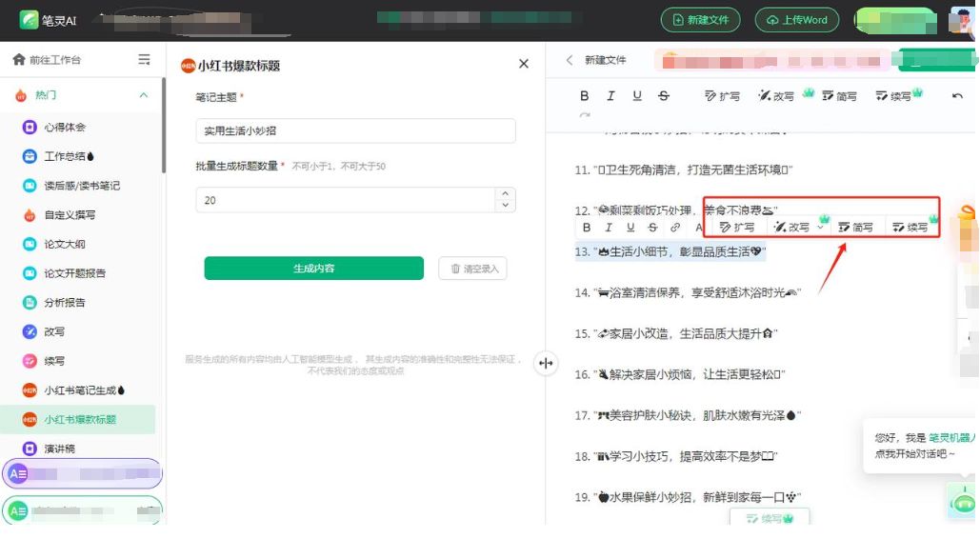Click the undo arrow in the editor toolbar

point(957,95)
